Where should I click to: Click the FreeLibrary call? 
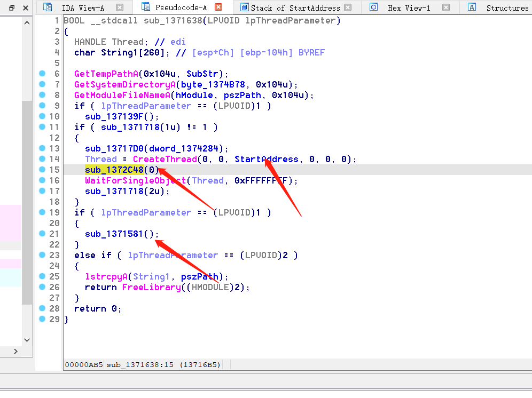tap(151, 288)
